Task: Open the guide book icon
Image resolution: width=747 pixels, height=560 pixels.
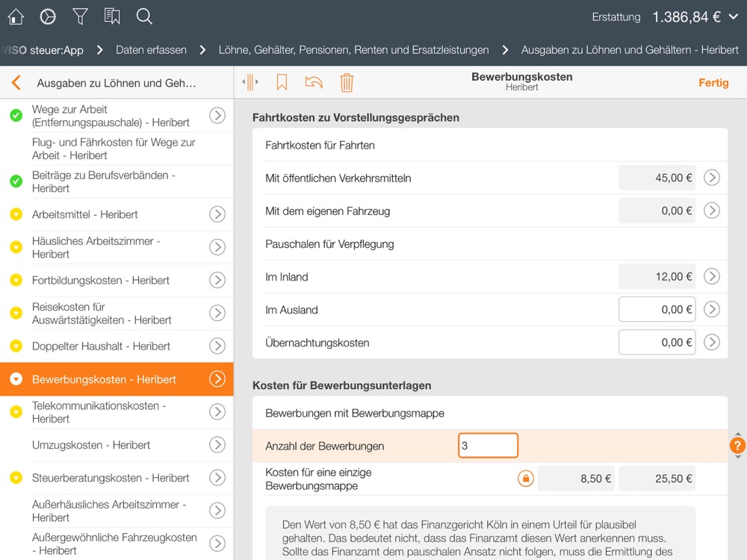Action: (112, 16)
